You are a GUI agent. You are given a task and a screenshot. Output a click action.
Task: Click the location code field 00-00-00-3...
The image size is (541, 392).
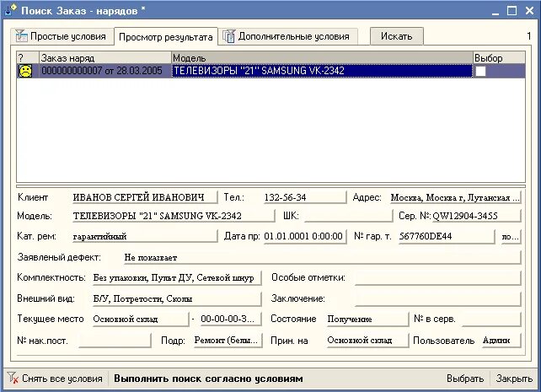[231, 319]
